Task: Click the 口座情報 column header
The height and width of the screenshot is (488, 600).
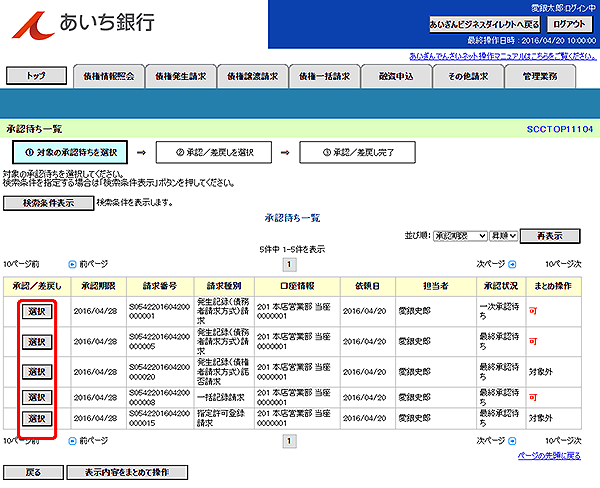Action: pos(297,286)
